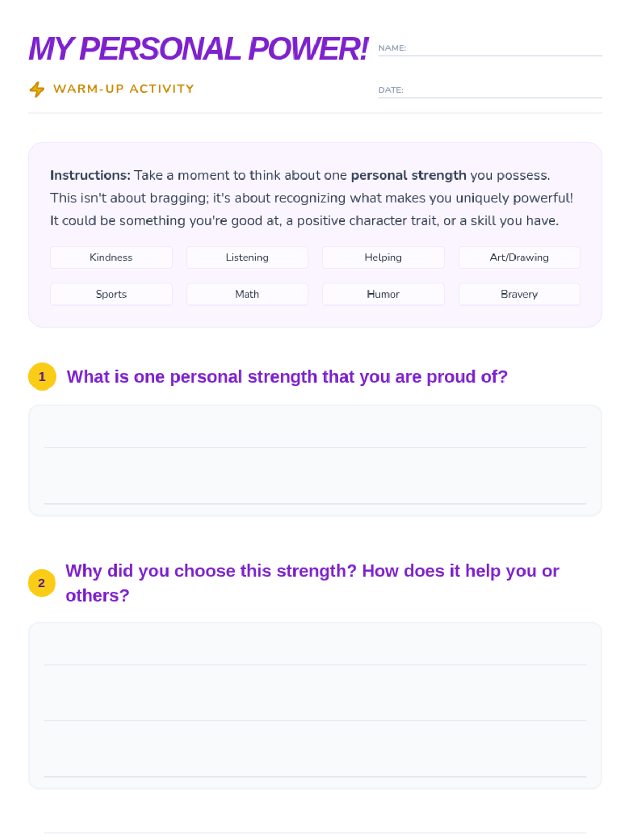Click the answer box for question 1
The width and height of the screenshot is (630, 840).
click(315, 460)
